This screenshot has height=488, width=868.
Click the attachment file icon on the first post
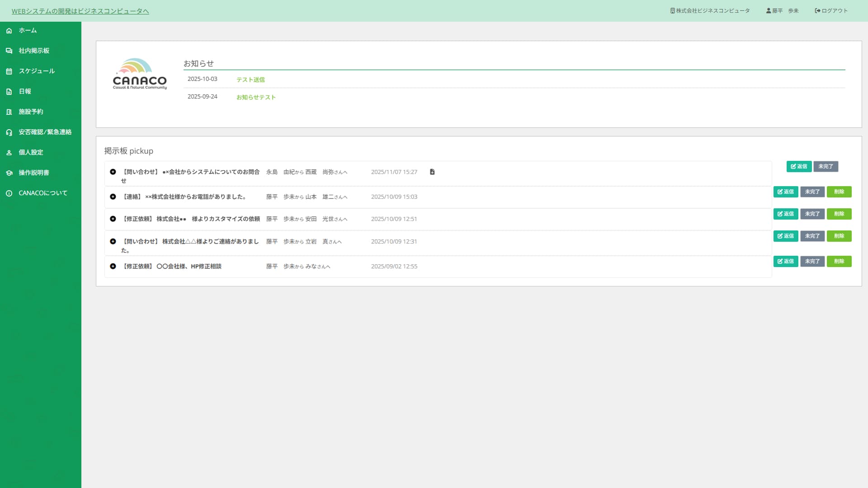(432, 172)
